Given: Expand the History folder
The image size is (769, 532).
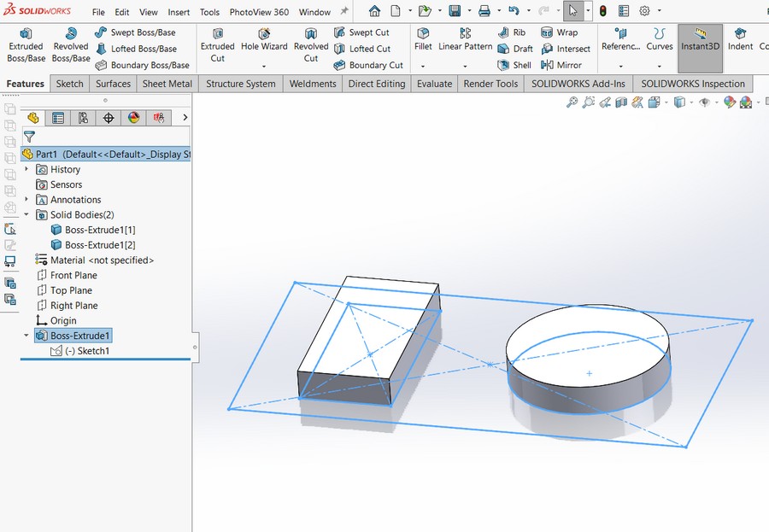Looking at the screenshot, I should tap(26, 169).
